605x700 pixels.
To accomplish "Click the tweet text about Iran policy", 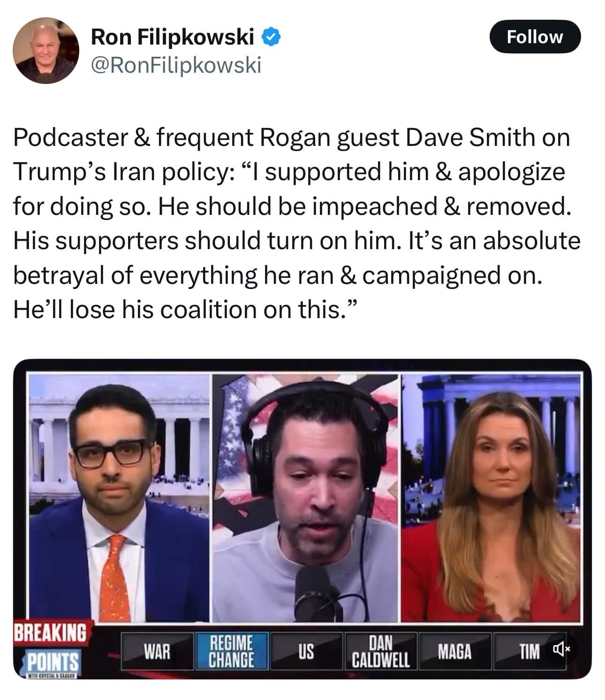I will [x=296, y=223].
